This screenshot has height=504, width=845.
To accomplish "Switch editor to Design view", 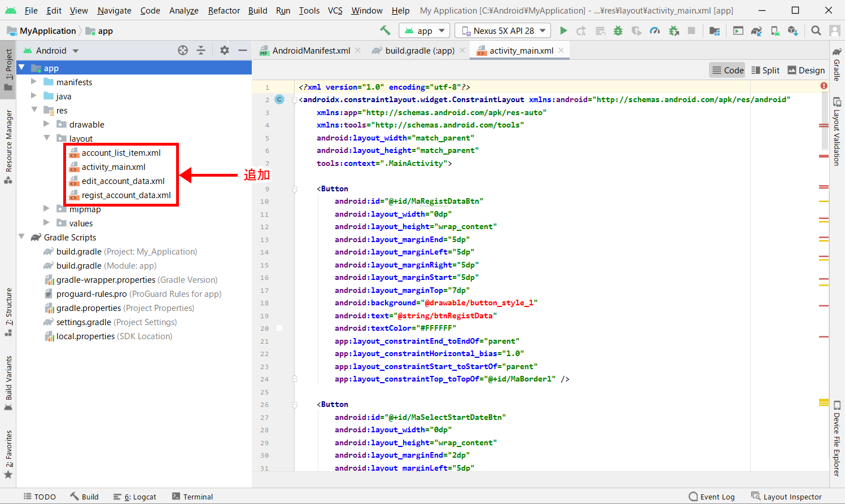I will [x=805, y=70].
